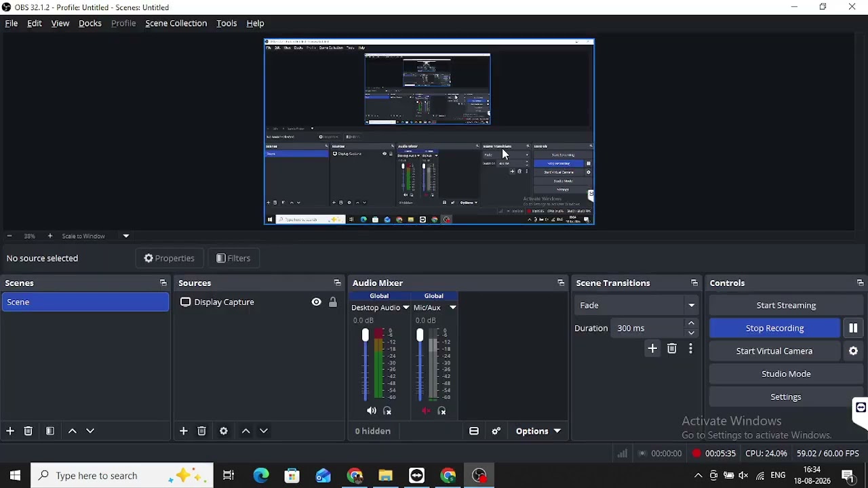Open Settings from Controls panel
This screenshot has width=868, height=488.
pyautogui.click(x=786, y=397)
